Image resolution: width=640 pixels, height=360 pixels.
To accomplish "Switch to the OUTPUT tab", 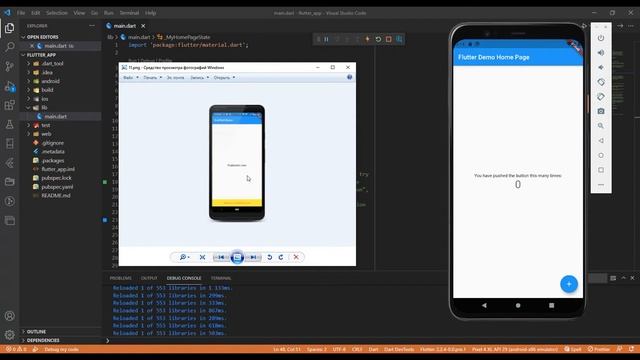I will 149,278.
